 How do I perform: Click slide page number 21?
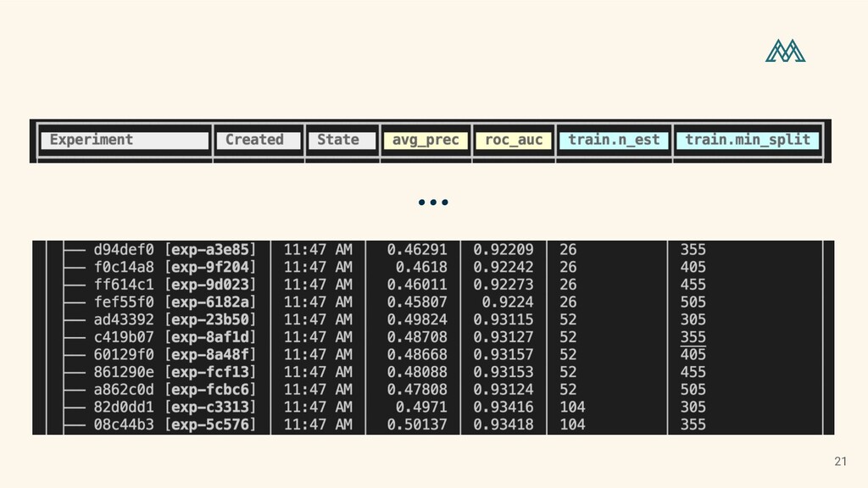pyautogui.click(x=840, y=462)
